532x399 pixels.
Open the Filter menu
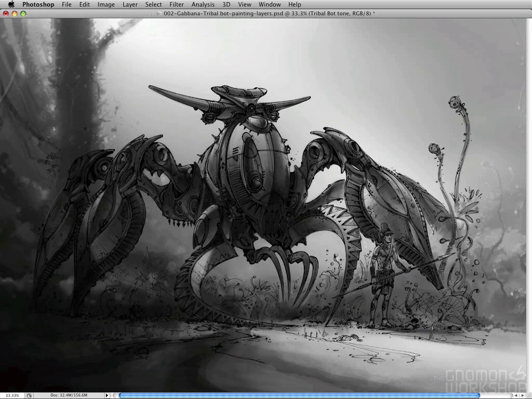(177, 4)
